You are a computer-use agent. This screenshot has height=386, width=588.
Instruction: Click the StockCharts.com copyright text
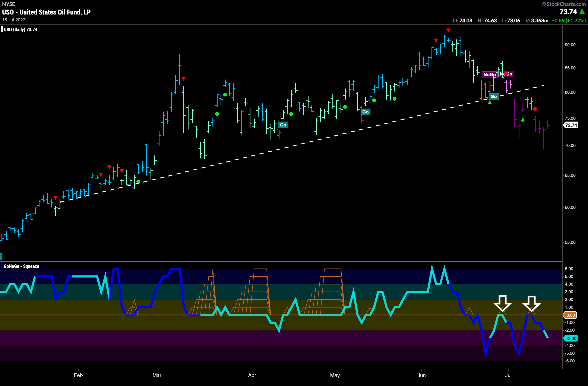tap(564, 4)
